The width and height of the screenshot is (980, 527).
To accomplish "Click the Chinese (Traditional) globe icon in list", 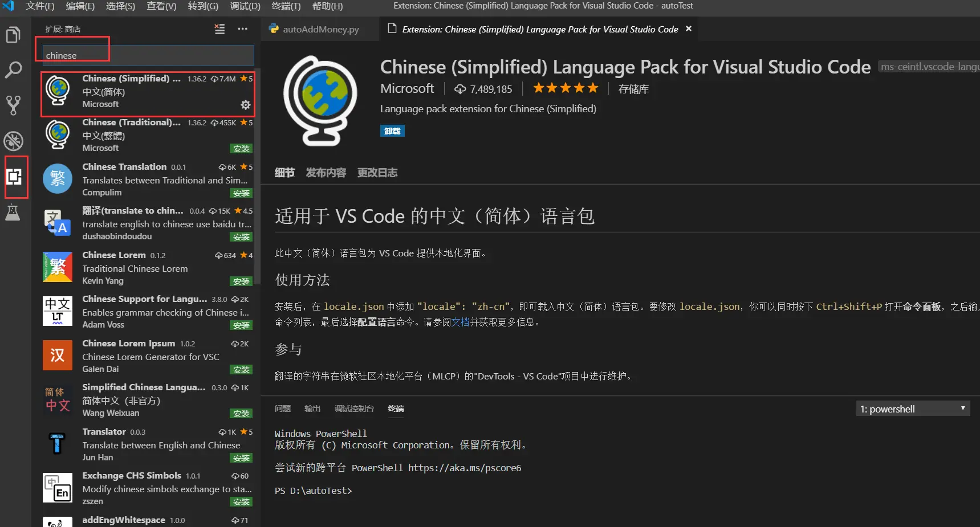I will [58, 135].
